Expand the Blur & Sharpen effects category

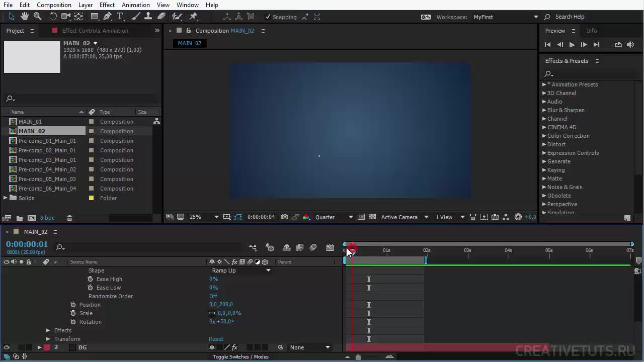pos(544,110)
